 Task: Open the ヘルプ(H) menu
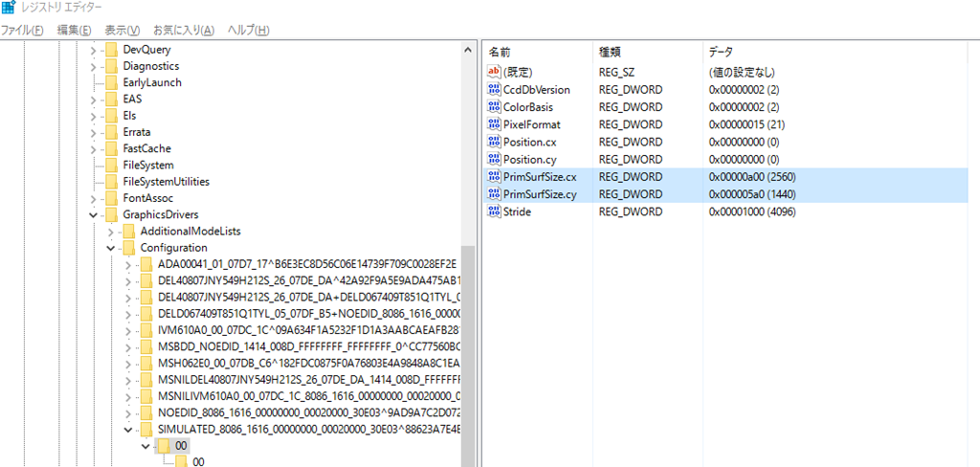click(248, 30)
